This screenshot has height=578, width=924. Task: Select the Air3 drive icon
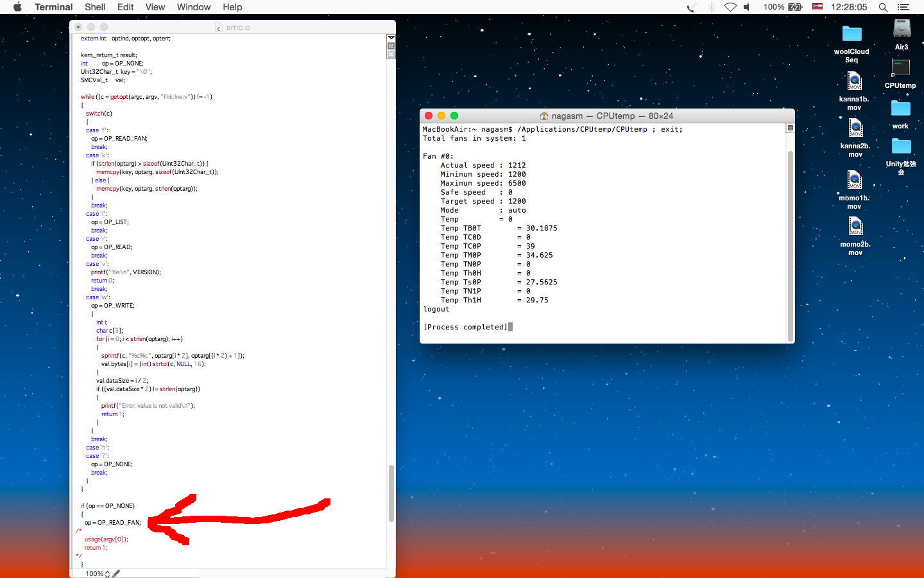coord(902,30)
